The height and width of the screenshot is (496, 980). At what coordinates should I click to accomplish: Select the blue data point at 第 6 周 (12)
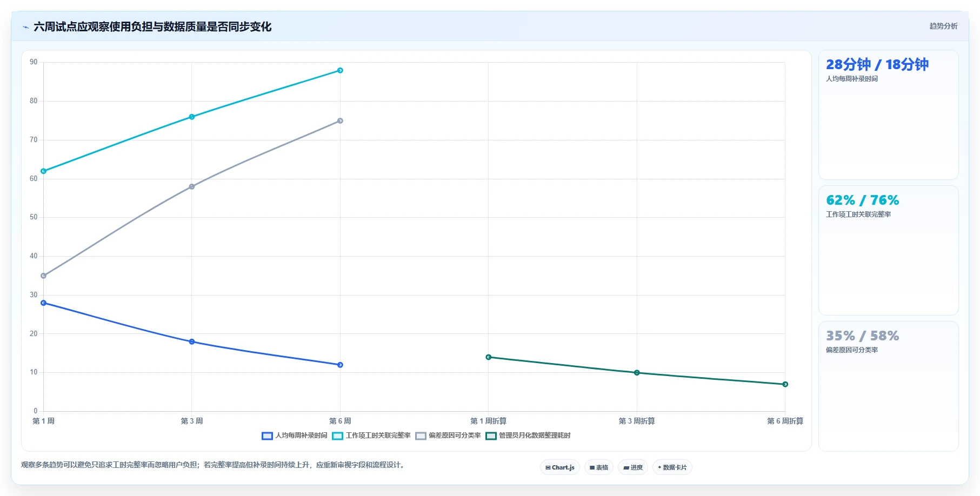pos(340,365)
